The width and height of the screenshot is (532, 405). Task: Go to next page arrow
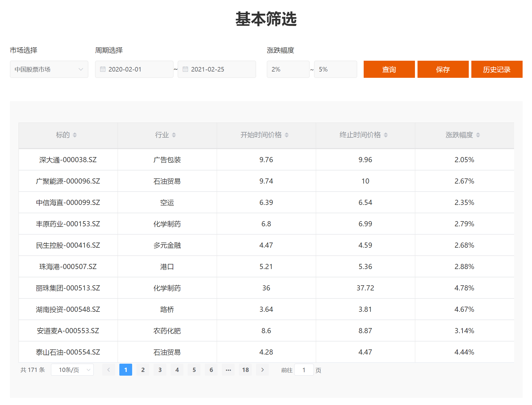[x=262, y=370]
